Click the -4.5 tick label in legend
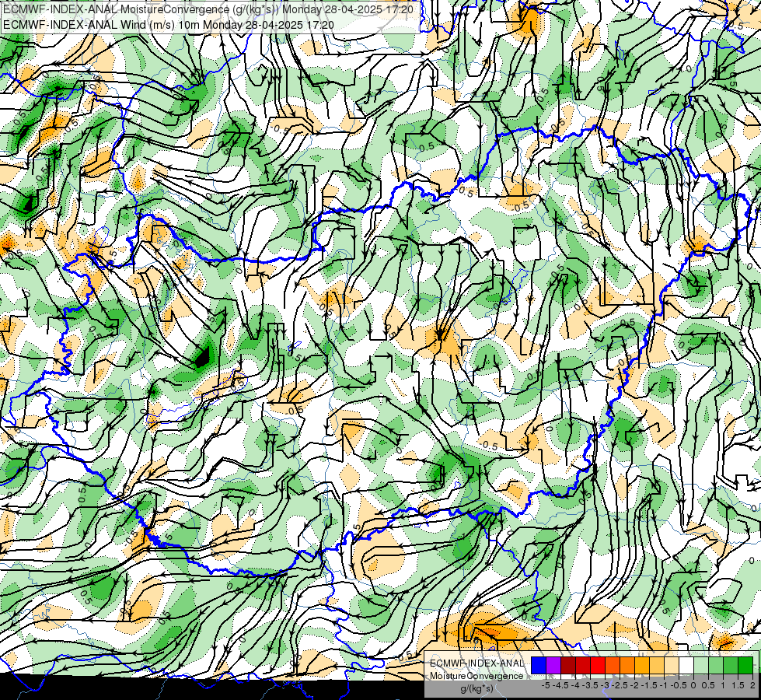 [x=560, y=685]
